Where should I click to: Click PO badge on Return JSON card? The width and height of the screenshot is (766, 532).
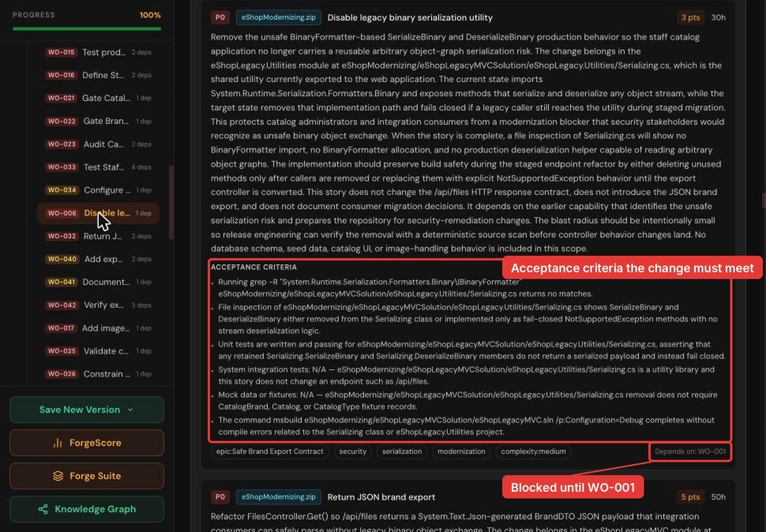coord(220,497)
